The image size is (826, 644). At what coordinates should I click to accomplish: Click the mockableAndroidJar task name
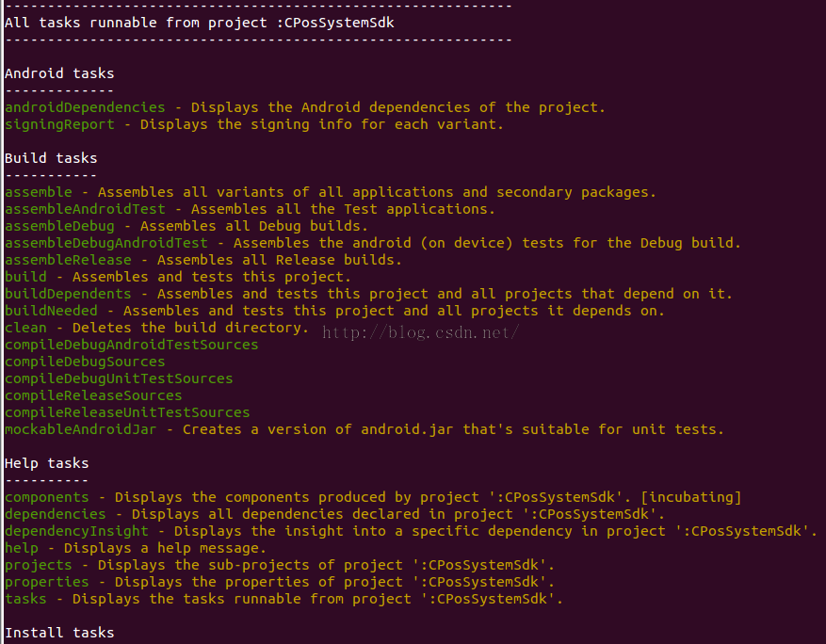[x=81, y=429]
